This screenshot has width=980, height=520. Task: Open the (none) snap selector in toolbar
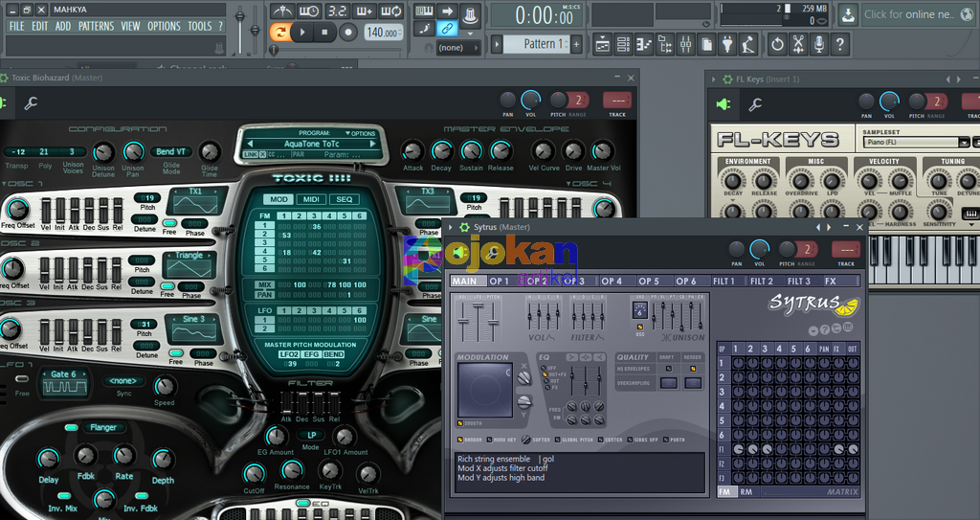click(458, 48)
